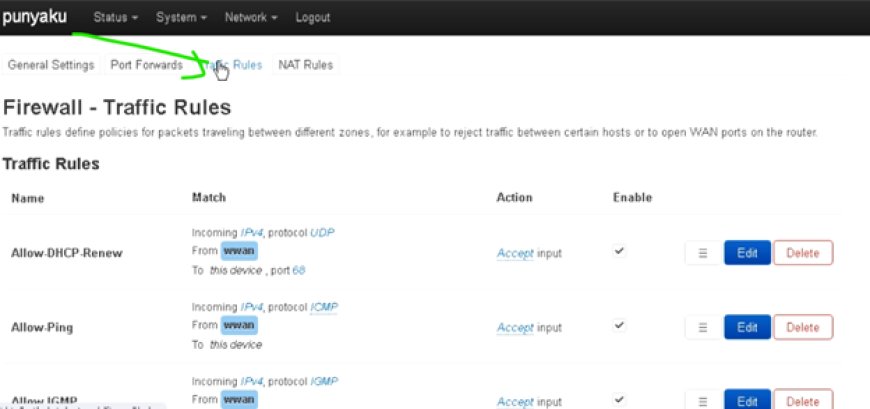Click drag handle icon for Allow-DHCP-Renew rule
The image size is (870, 409).
tap(703, 253)
